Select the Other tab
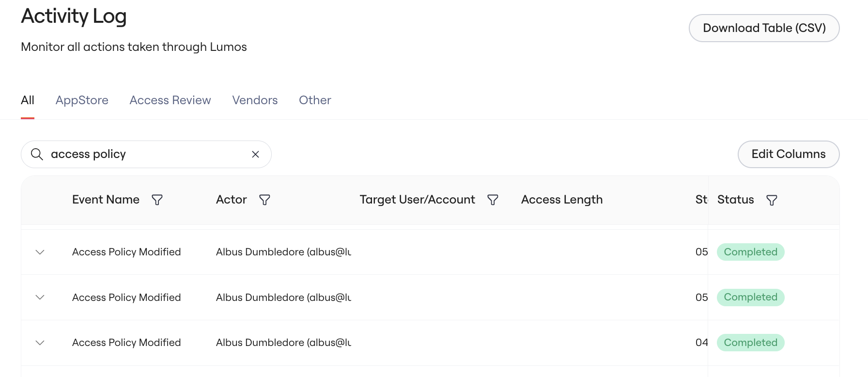Screen dimensions: 868x377 point(315,100)
